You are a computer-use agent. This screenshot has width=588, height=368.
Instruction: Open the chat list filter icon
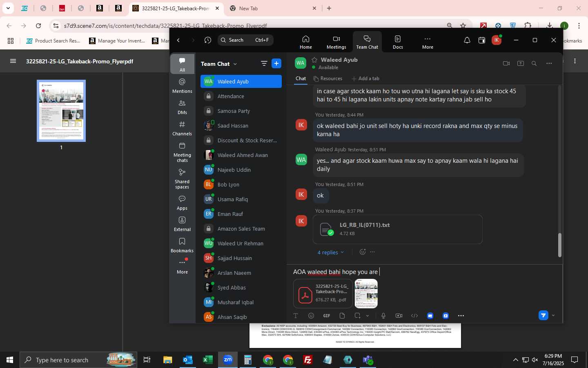click(x=264, y=63)
